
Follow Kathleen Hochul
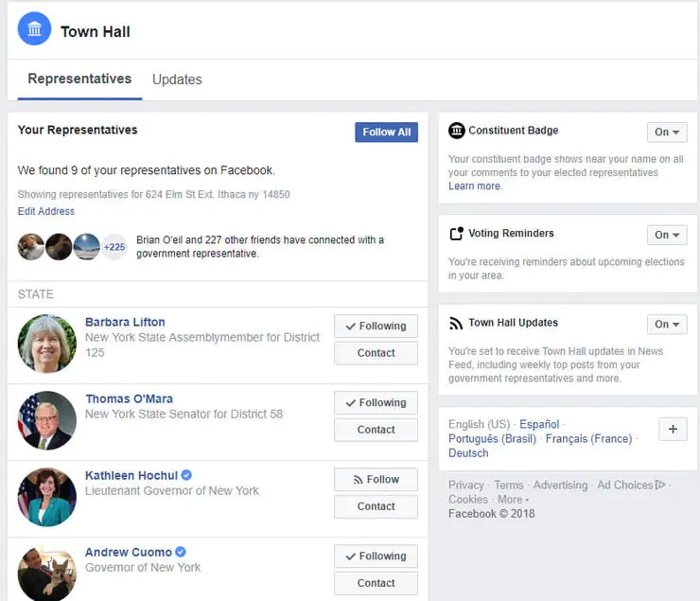(376, 480)
